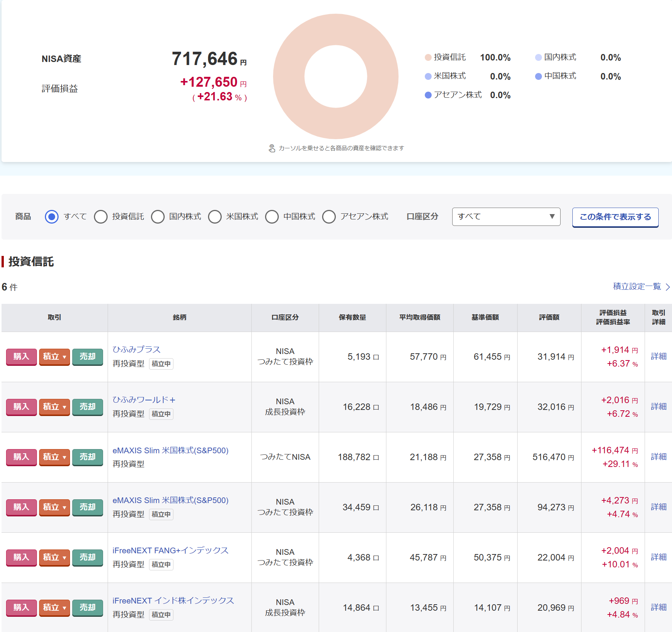Click この条件で表示する button
This screenshot has width=672, height=632.
click(615, 217)
